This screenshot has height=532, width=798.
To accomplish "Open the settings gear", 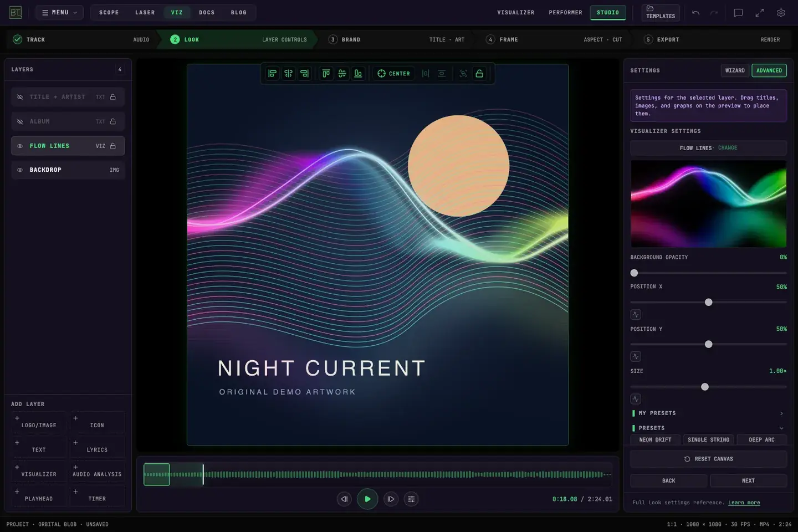I will (781, 13).
